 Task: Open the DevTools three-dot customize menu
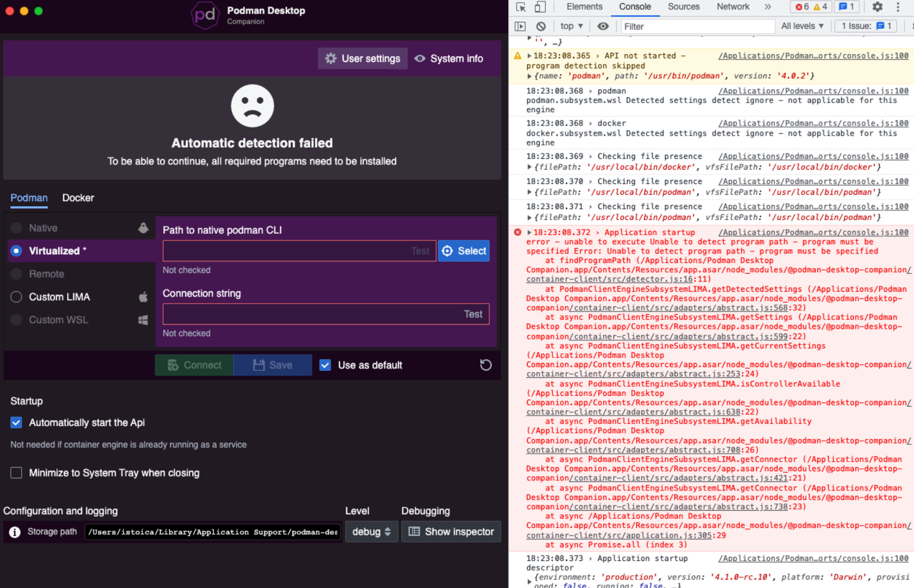tap(897, 7)
